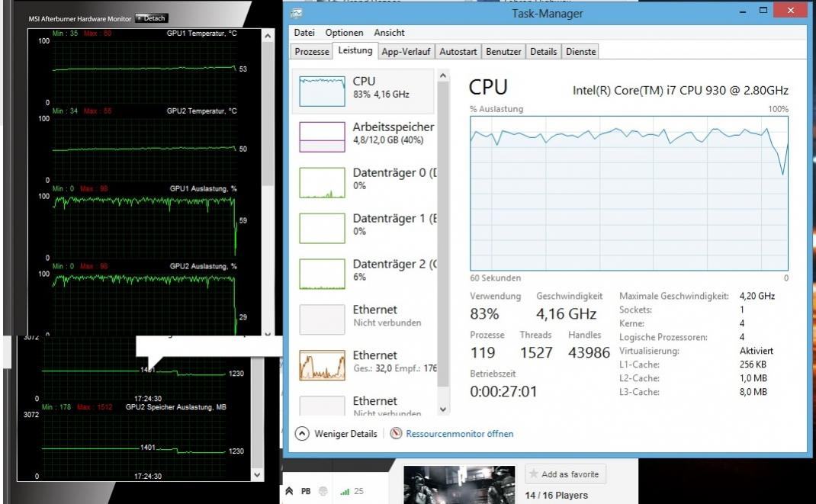Select the CPU performance entry
This screenshot has height=504, width=816.
pyautogui.click(x=363, y=91)
